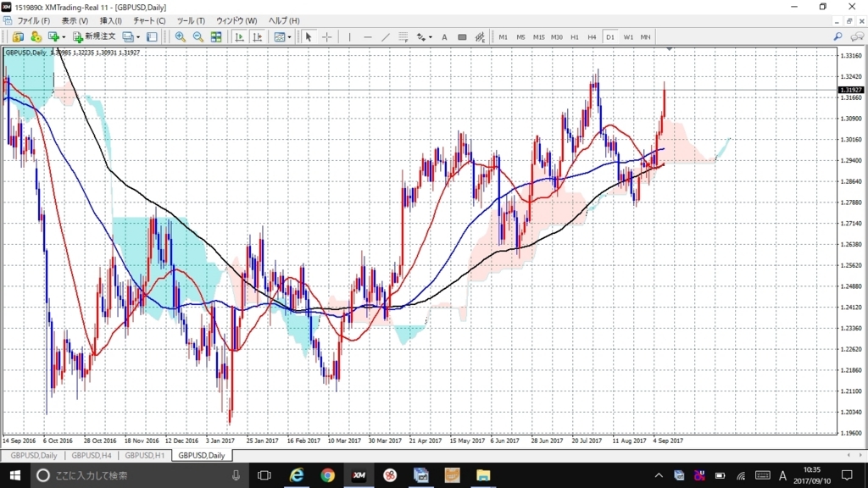The width and height of the screenshot is (868, 488).
Task: Open XM MetaTrader taskbar icon
Action: [x=359, y=475]
